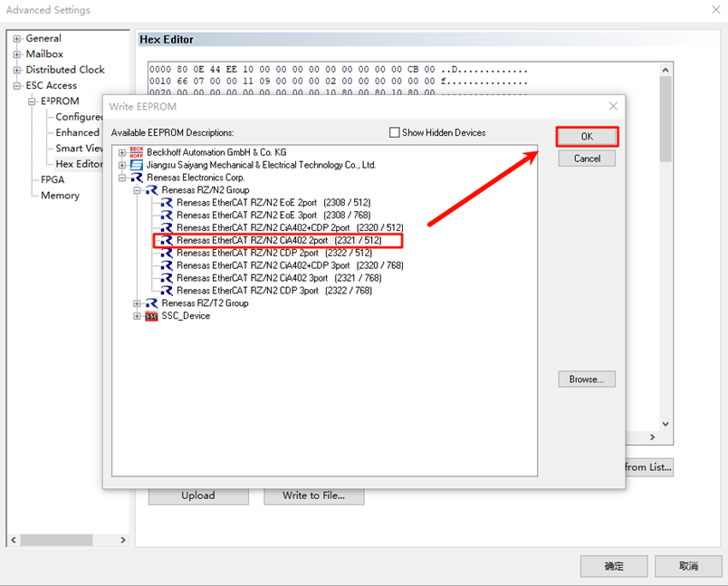The height and width of the screenshot is (586, 728).
Task: Open the Enhanced Link tree item
Action: coord(78,132)
